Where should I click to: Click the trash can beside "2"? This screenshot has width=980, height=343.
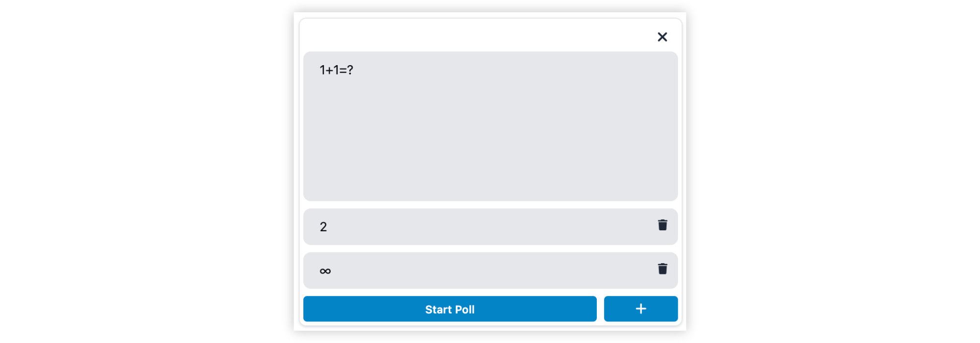[x=662, y=225]
